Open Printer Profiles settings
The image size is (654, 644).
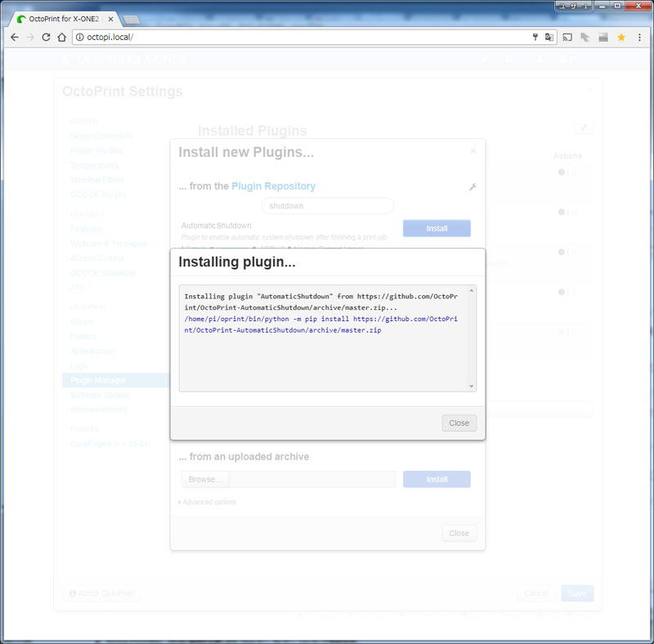[96, 150]
